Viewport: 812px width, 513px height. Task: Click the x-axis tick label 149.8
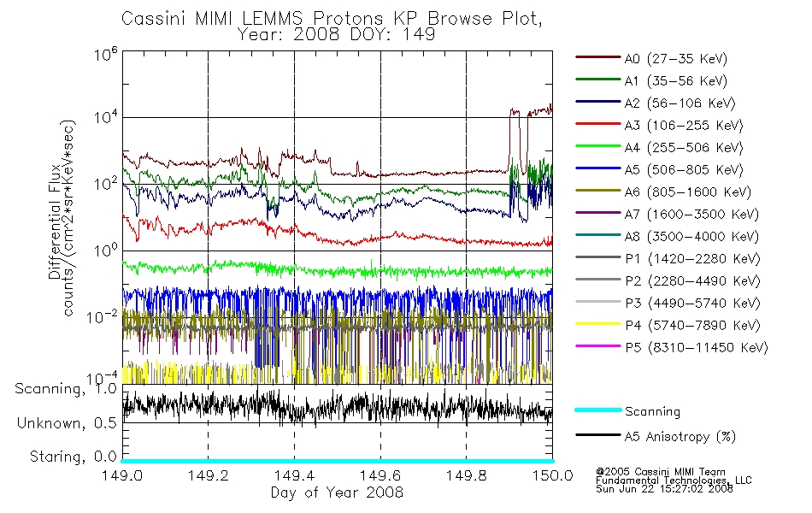(466, 475)
